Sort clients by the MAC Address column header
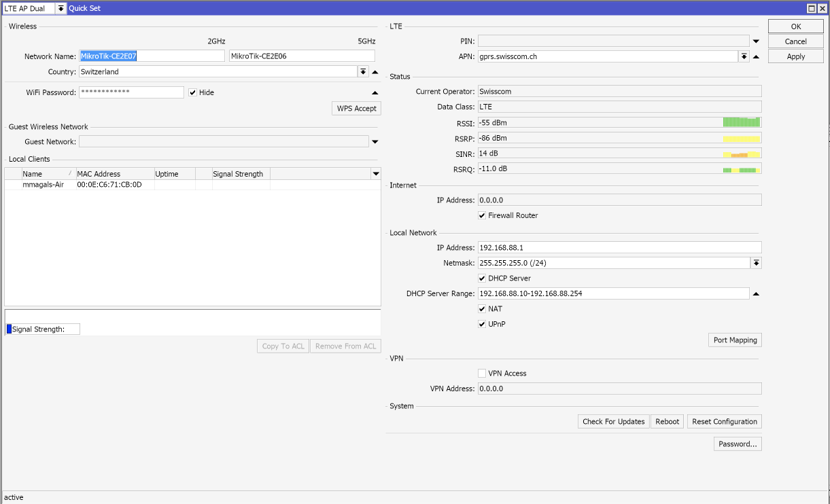Screen dimensions: 830x504 114,174
